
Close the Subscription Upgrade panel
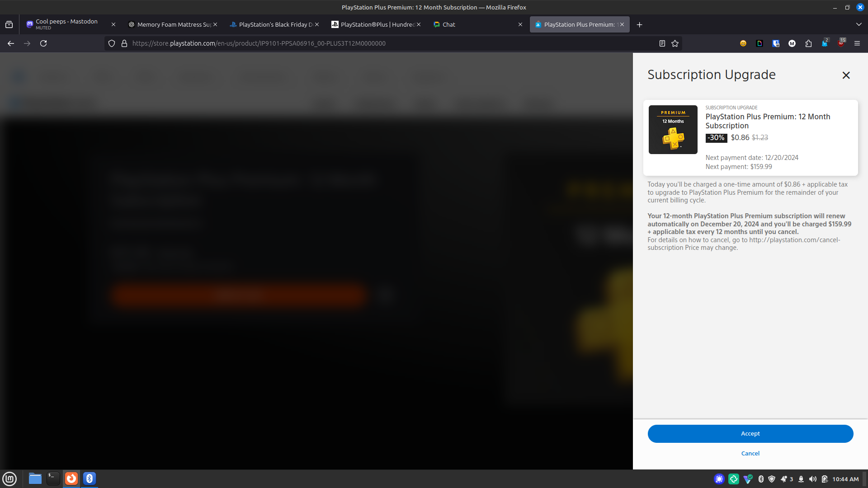pos(846,75)
